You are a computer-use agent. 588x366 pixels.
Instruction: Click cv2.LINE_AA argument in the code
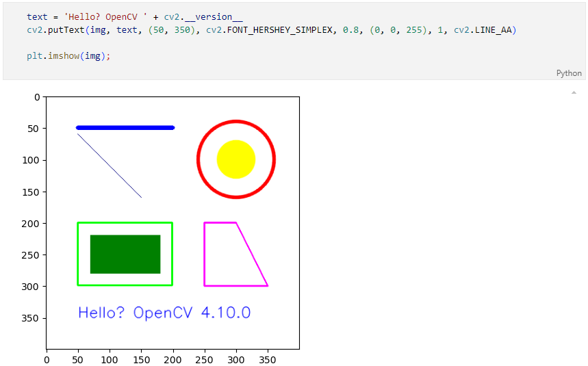(483, 30)
